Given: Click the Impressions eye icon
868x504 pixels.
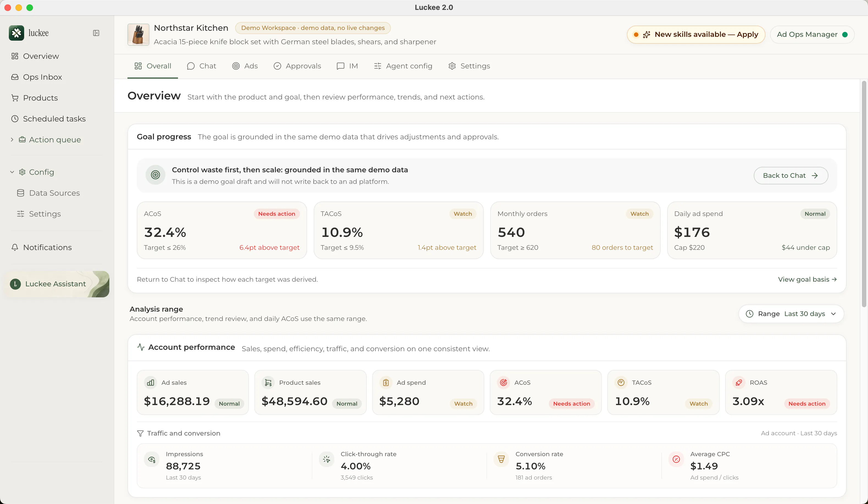Looking at the screenshot, I should [152, 459].
